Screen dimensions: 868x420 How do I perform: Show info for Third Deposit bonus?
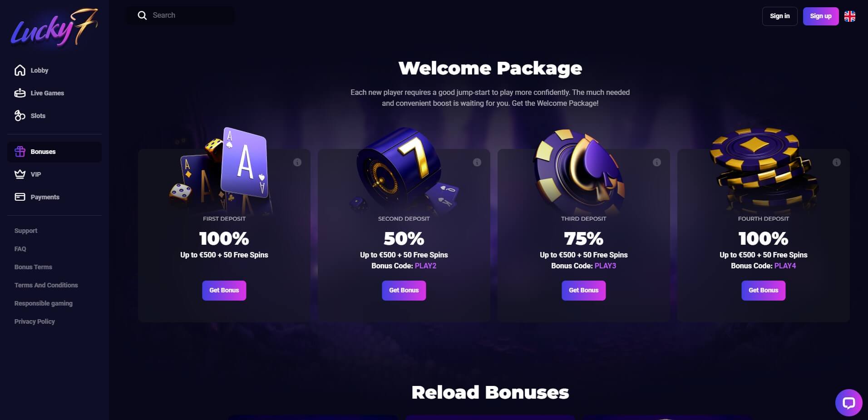click(657, 162)
